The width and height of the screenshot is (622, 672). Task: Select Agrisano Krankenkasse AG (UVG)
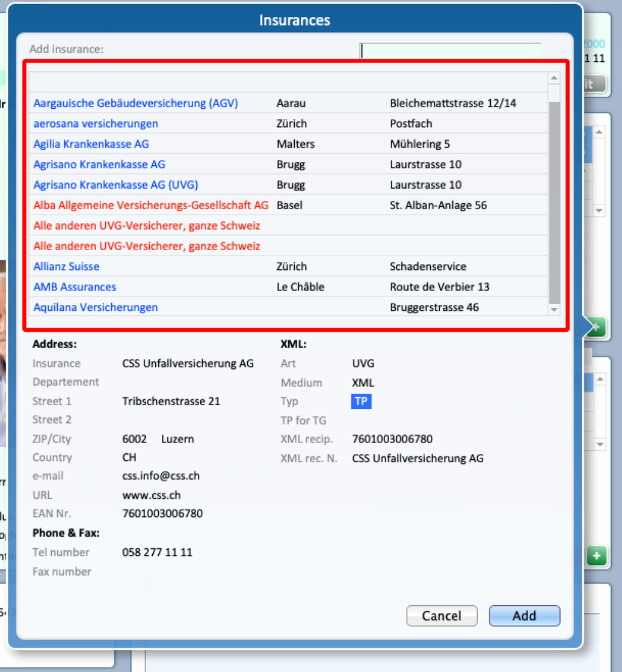288,185
